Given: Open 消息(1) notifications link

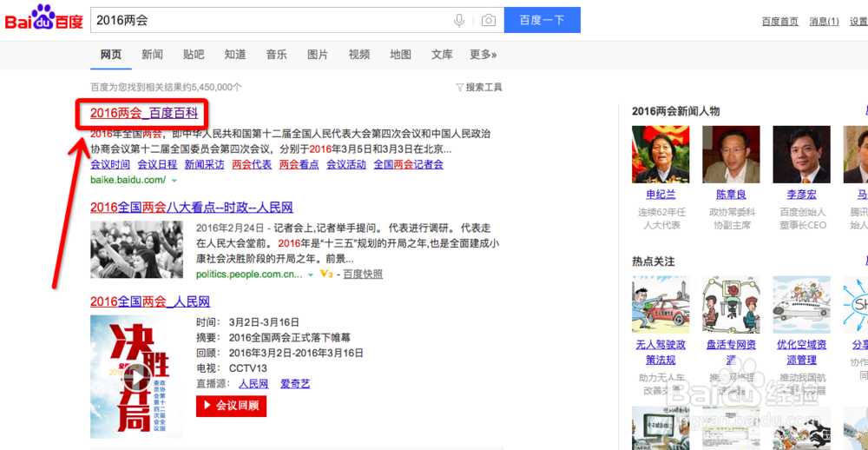Looking at the screenshot, I should click(825, 22).
